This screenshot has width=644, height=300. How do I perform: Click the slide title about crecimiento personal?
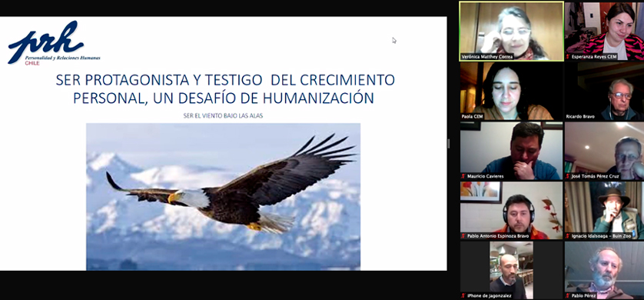click(x=225, y=88)
